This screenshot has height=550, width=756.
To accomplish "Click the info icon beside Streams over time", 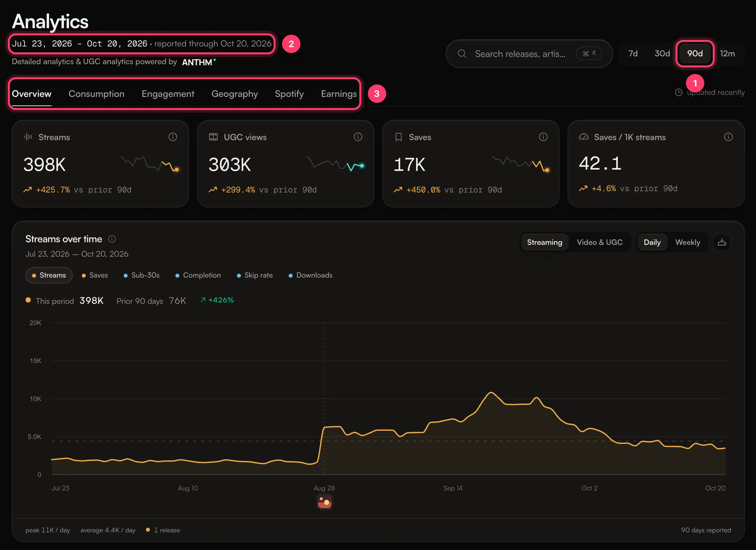I will [112, 239].
